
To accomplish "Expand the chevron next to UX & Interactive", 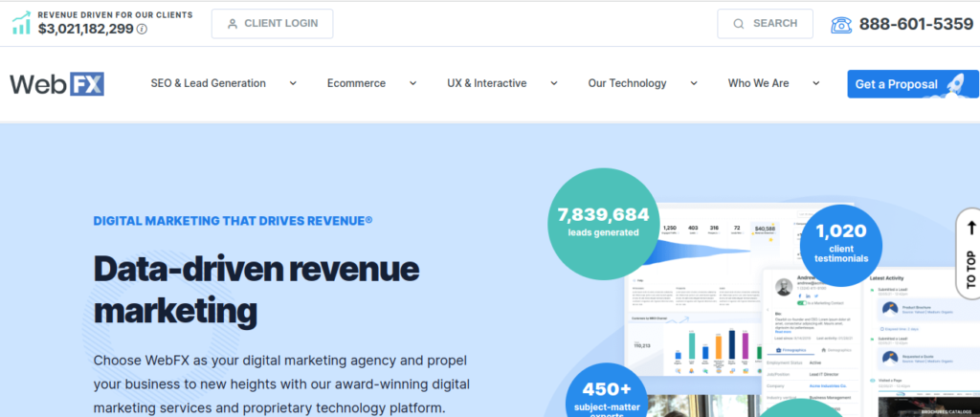I will click(554, 83).
